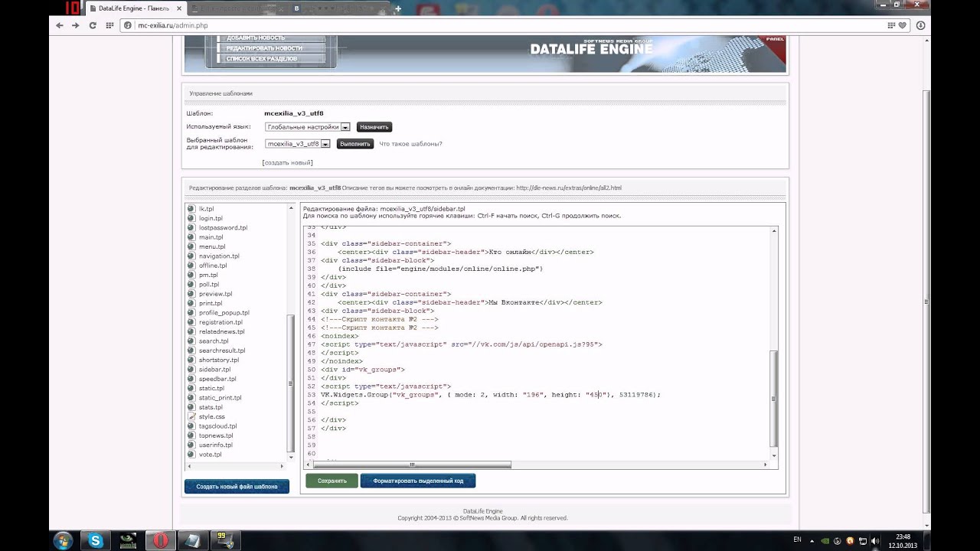Open static_print.tpl template file
Screen dimensions: 980x551
(x=220, y=397)
